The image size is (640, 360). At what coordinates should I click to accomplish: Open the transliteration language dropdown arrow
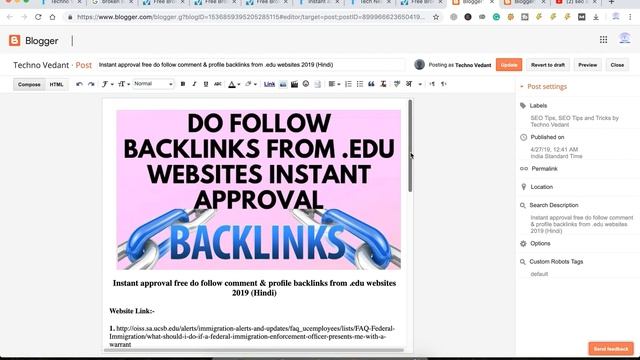(x=420, y=84)
